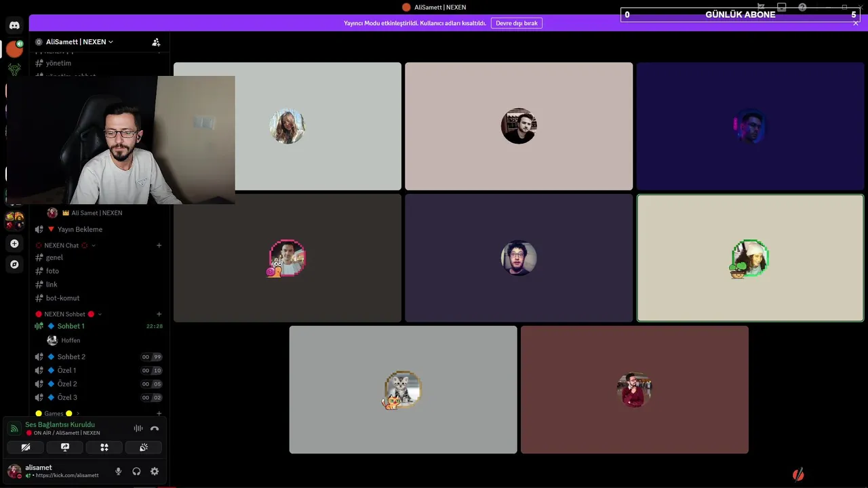
Task: Dismiss the streamer mode purple banner
Action: tap(856, 23)
